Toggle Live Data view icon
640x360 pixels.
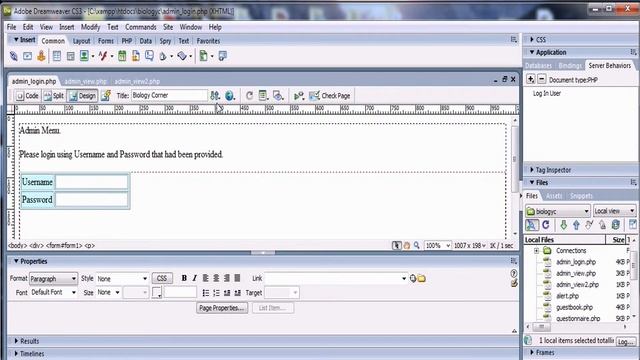pyautogui.click(x=106, y=96)
